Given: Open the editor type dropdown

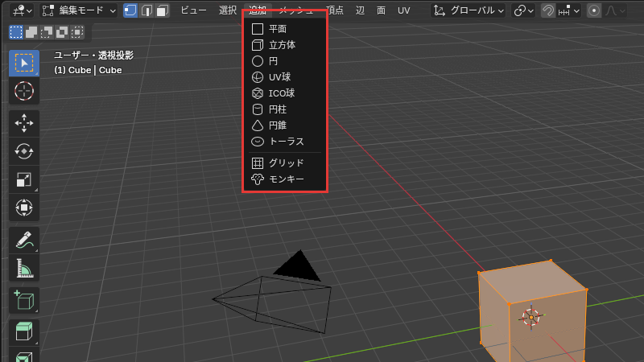Looking at the screenshot, I should pyautogui.click(x=23, y=10).
